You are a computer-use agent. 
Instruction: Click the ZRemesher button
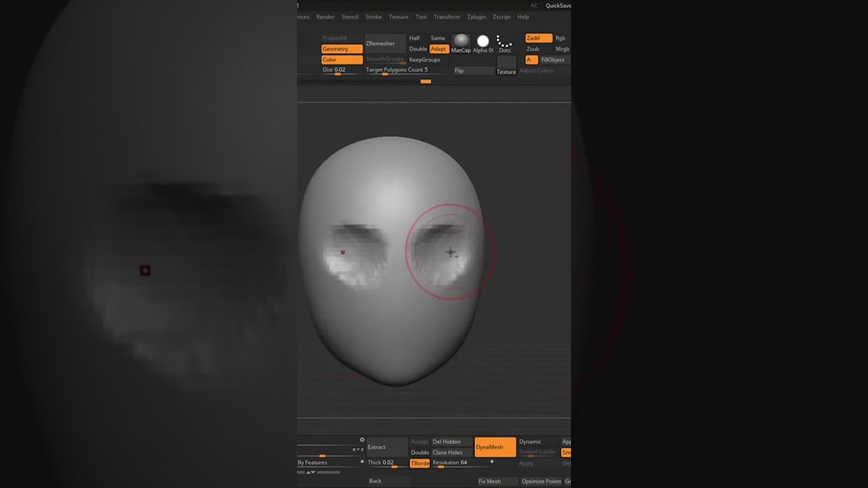(x=380, y=43)
